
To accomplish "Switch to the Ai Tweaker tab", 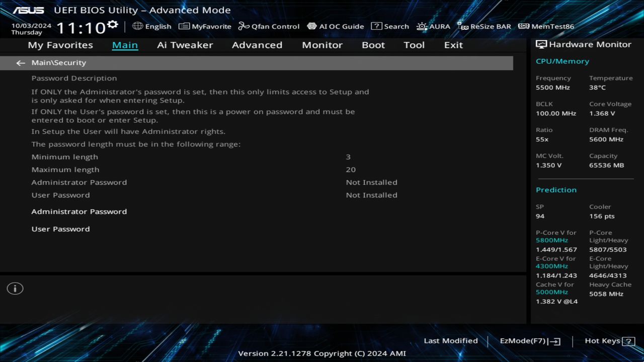I will point(185,45).
